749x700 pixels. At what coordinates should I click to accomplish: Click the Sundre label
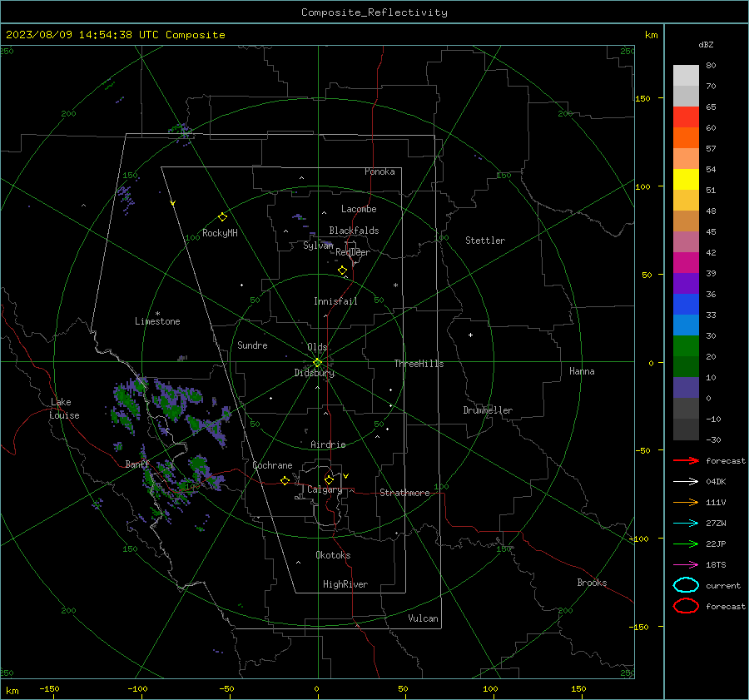252,345
